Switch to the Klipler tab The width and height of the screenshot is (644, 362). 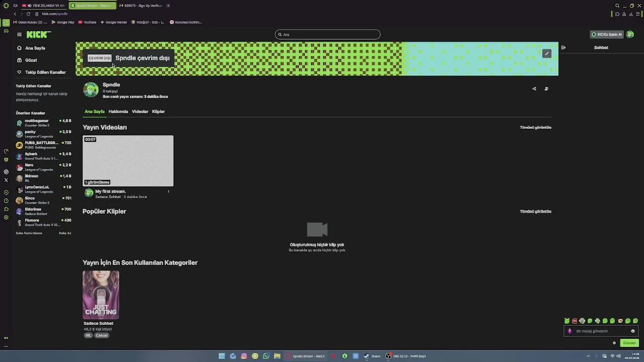pyautogui.click(x=158, y=112)
